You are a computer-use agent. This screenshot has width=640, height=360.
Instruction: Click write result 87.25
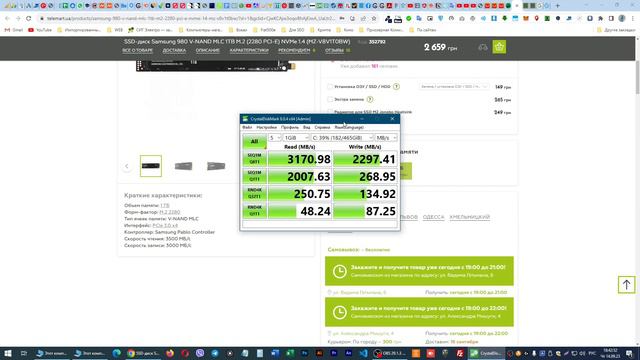[x=365, y=211]
